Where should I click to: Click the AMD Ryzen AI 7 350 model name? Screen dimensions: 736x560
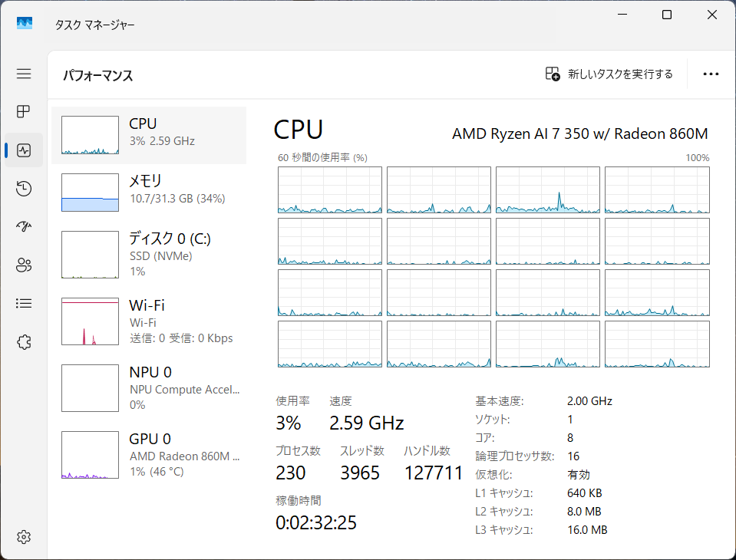tap(579, 133)
